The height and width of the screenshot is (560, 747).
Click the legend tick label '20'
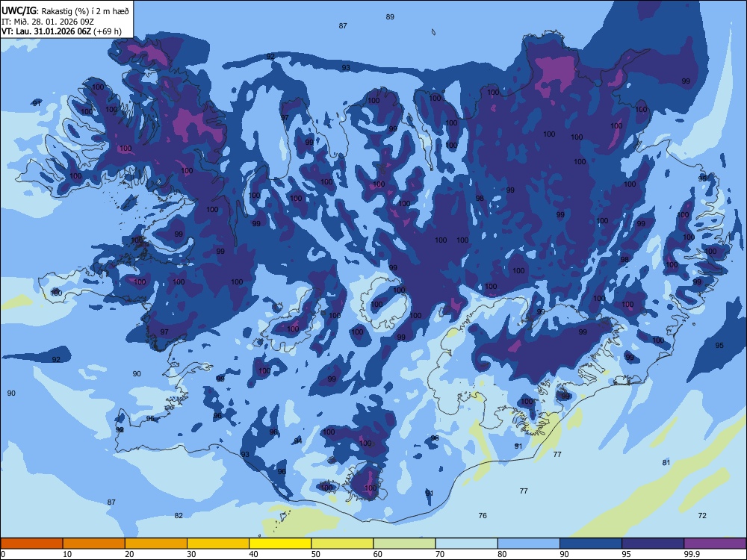coord(129,554)
